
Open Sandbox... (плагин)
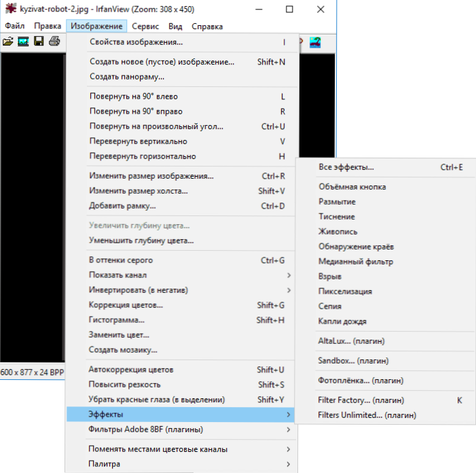tap(386, 361)
